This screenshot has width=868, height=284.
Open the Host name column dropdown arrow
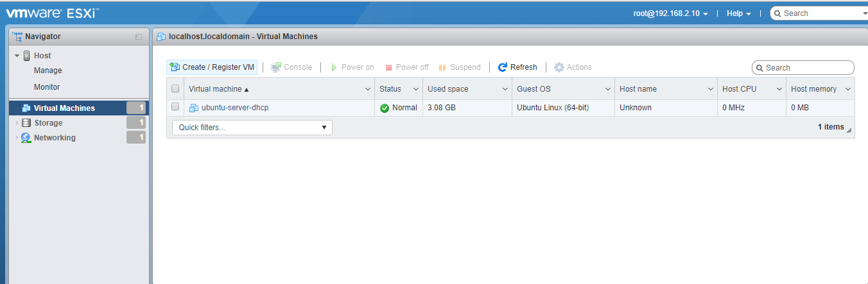click(710, 89)
